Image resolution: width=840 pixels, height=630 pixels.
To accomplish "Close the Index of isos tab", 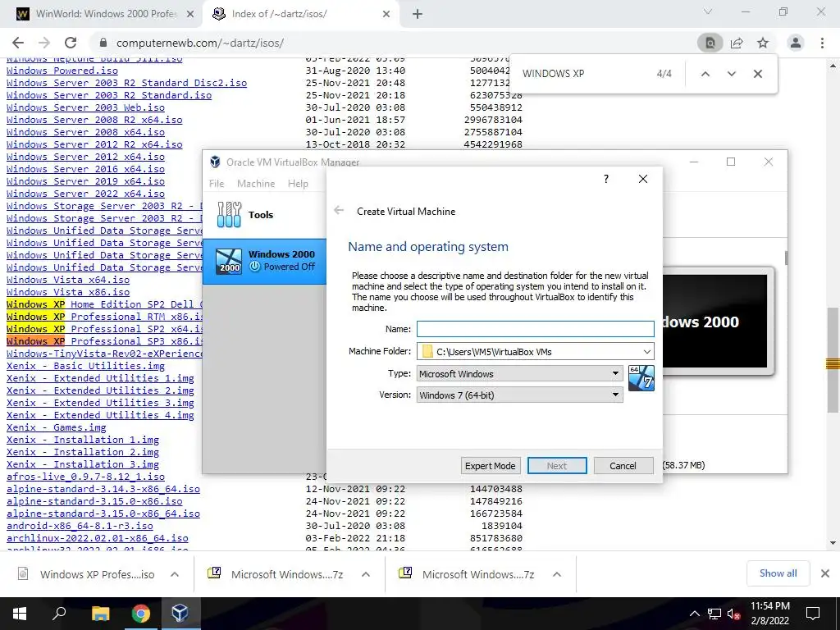I will 386,14.
